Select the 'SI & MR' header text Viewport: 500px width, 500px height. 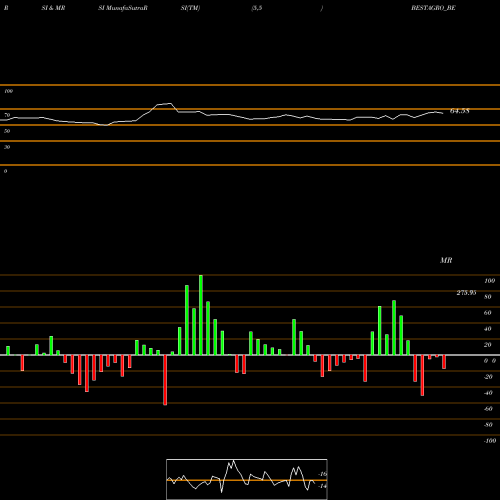tap(53, 8)
